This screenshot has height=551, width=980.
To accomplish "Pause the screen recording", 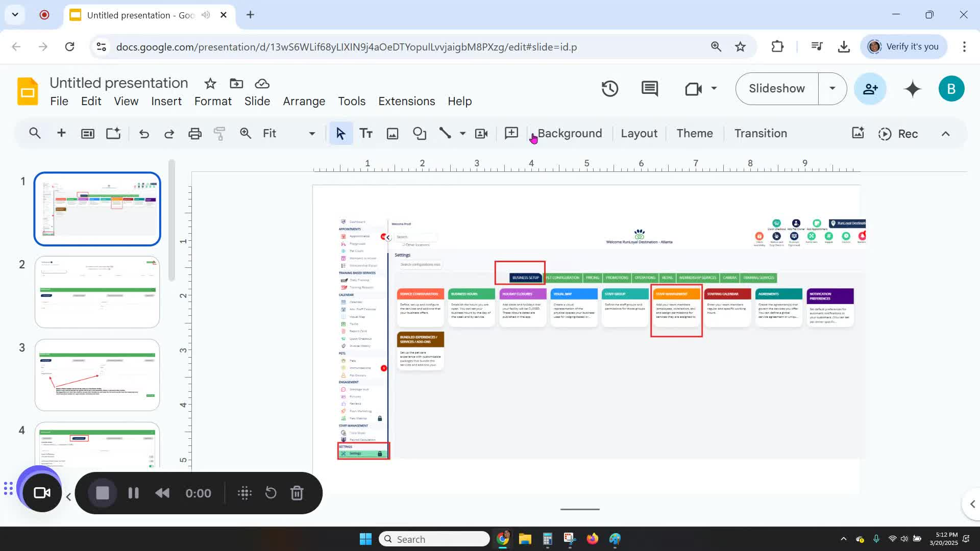I will (133, 493).
